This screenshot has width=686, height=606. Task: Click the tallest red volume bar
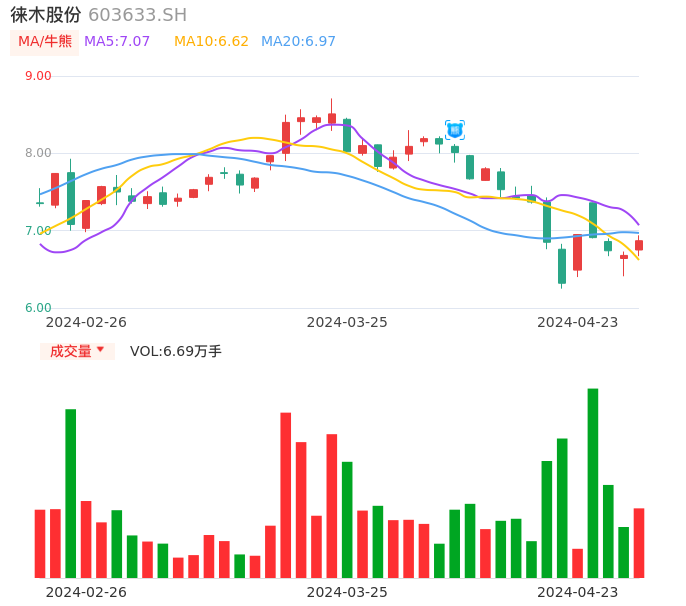pos(285,495)
